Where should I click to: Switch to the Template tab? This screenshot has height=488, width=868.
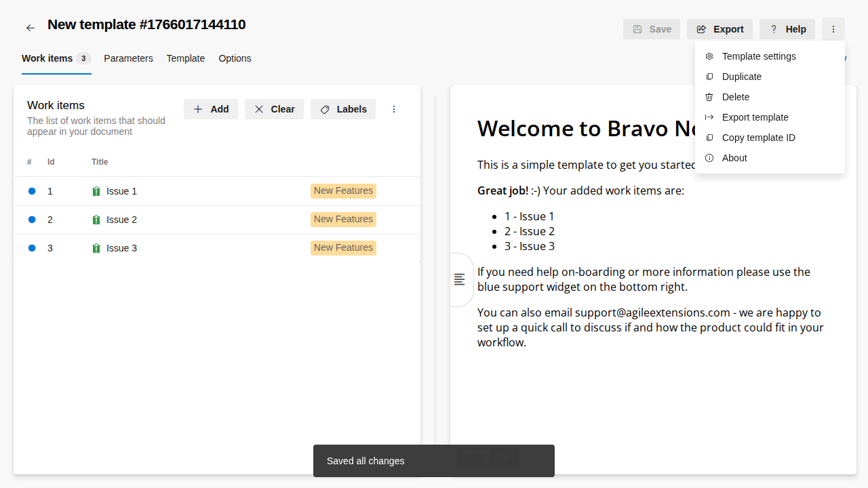click(x=186, y=58)
